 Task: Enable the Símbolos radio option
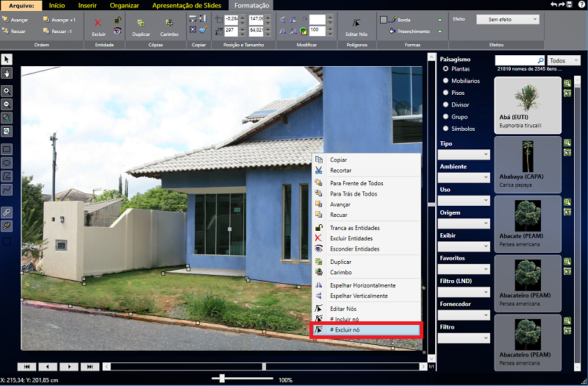coord(445,128)
